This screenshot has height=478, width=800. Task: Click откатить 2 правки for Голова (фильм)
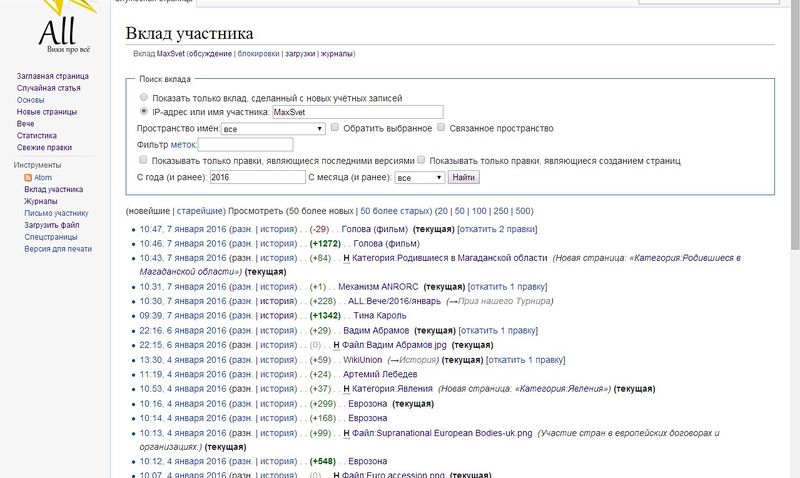tap(497, 229)
